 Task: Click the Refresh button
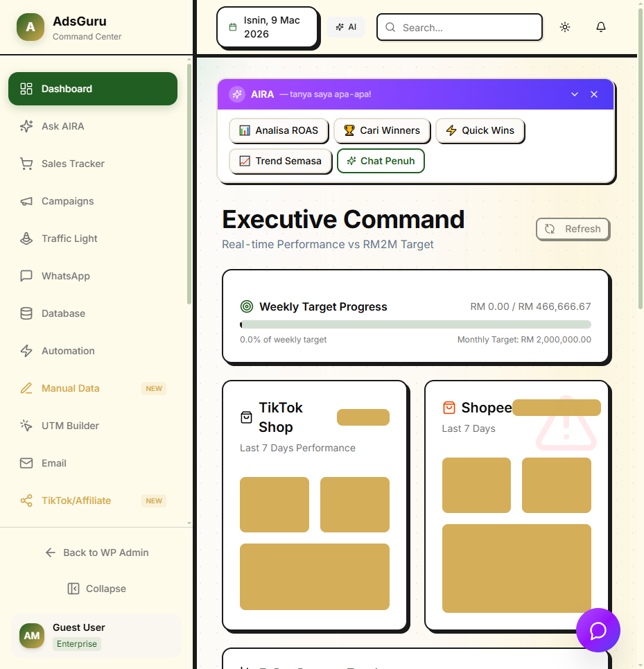coord(573,229)
